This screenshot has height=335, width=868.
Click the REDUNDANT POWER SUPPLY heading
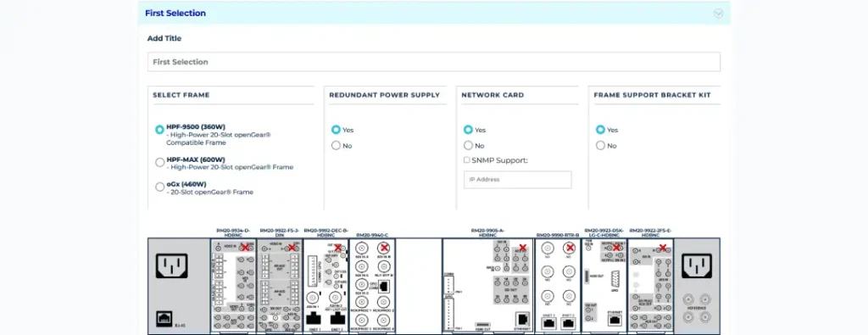(x=384, y=95)
